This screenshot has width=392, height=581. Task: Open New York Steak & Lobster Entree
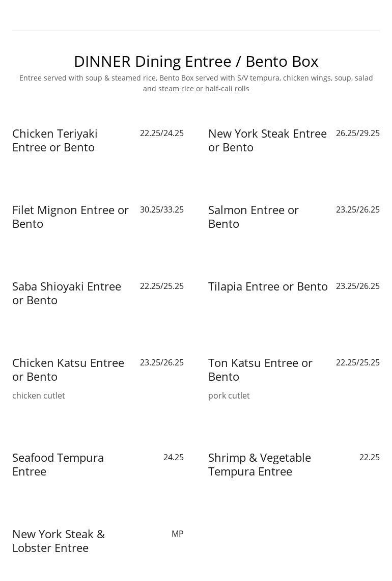[59, 541]
